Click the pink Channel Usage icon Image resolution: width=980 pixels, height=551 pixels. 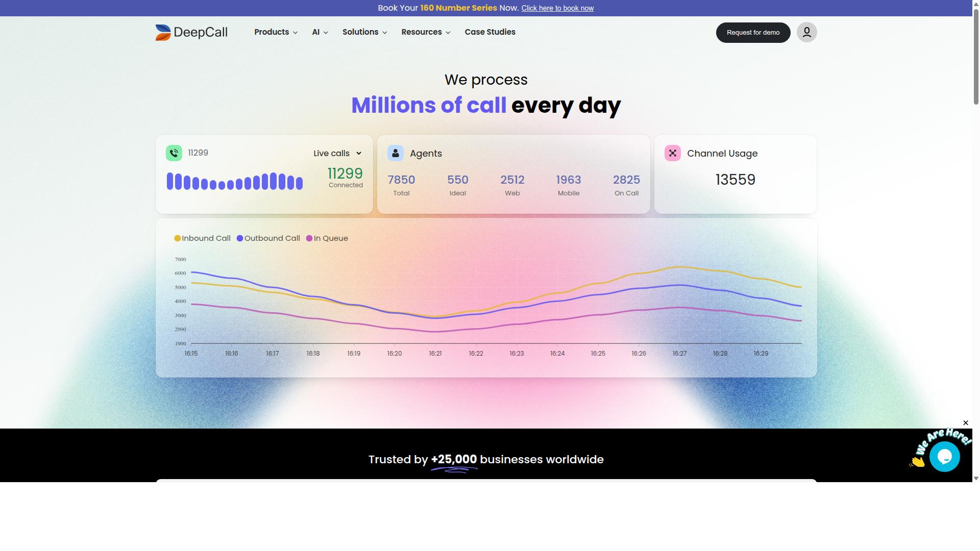point(673,153)
